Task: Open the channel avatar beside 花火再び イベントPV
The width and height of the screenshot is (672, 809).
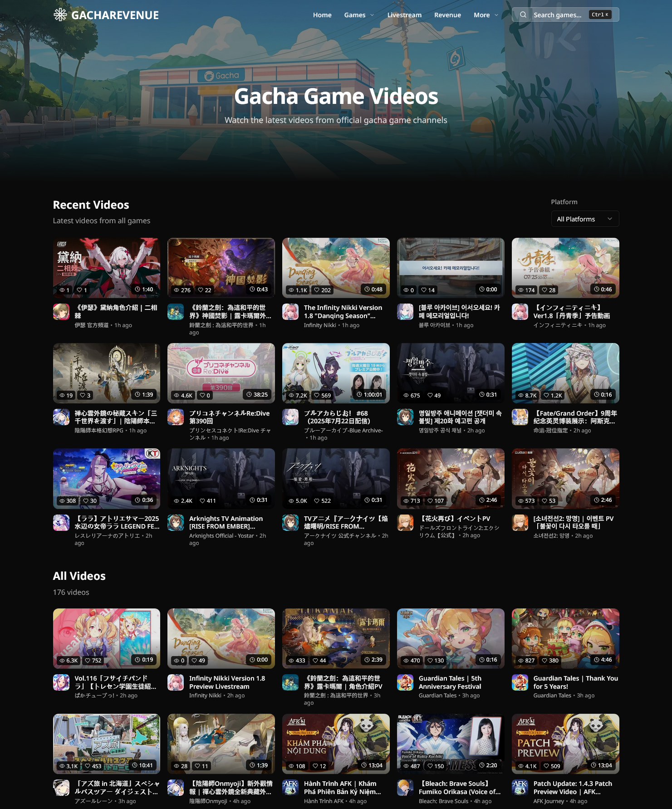Action: [x=405, y=523]
